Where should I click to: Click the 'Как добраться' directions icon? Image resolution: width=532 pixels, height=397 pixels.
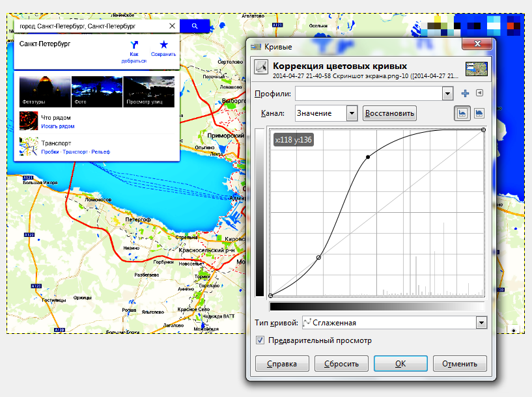pyautogui.click(x=134, y=45)
